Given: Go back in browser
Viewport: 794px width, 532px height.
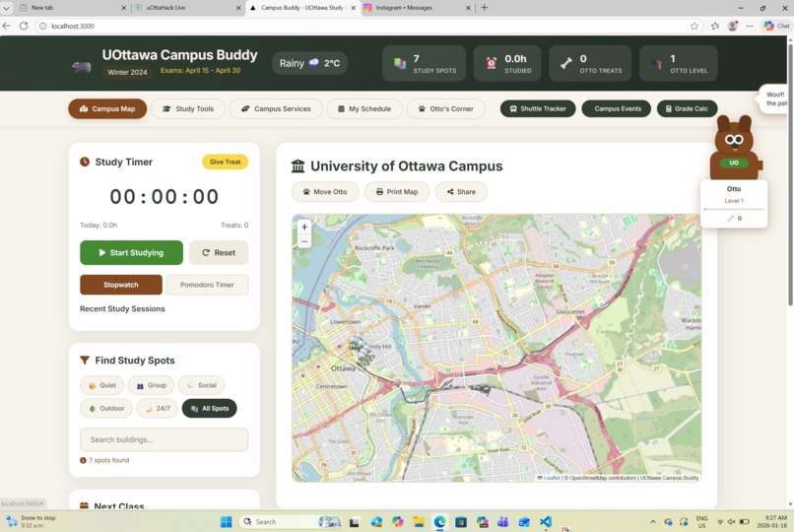Looking at the screenshot, I should [x=6, y=26].
